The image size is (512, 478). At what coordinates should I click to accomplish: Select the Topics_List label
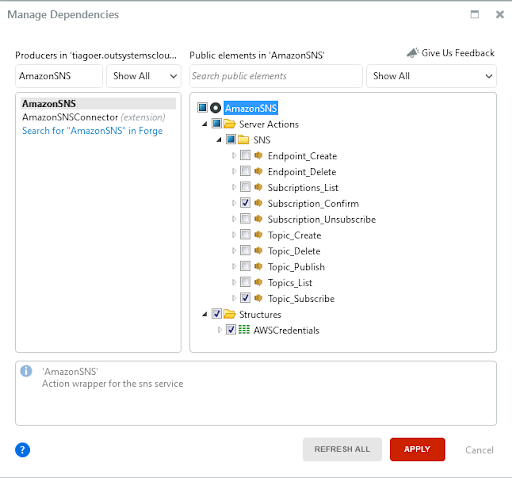click(290, 283)
